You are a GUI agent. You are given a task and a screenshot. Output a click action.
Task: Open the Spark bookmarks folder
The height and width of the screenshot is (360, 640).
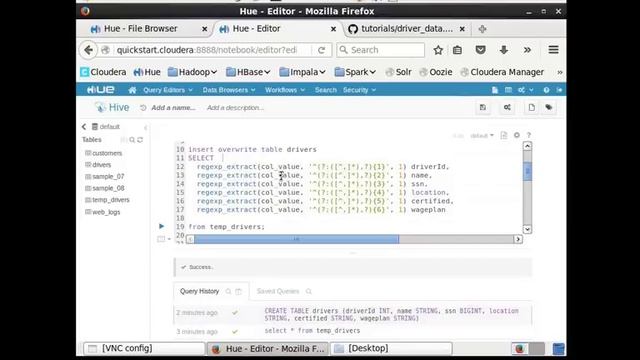click(x=355, y=72)
